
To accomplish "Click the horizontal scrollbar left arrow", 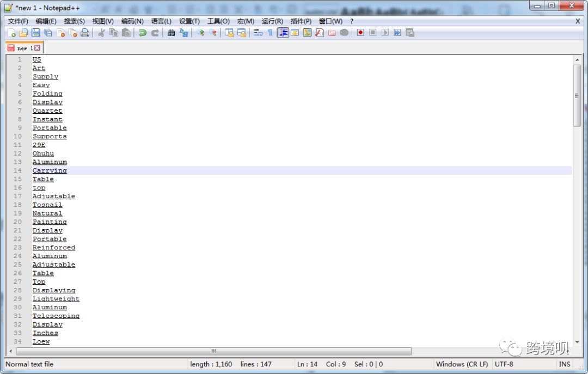I will point(10,351).
